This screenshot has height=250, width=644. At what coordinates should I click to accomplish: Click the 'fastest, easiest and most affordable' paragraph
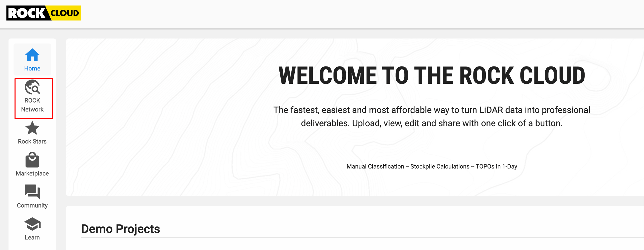pos(432,116)
